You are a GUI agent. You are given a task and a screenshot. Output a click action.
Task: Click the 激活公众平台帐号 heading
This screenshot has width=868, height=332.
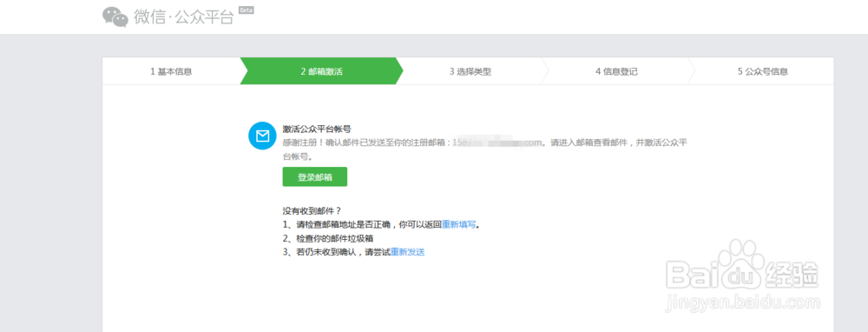tap(317, 129)
